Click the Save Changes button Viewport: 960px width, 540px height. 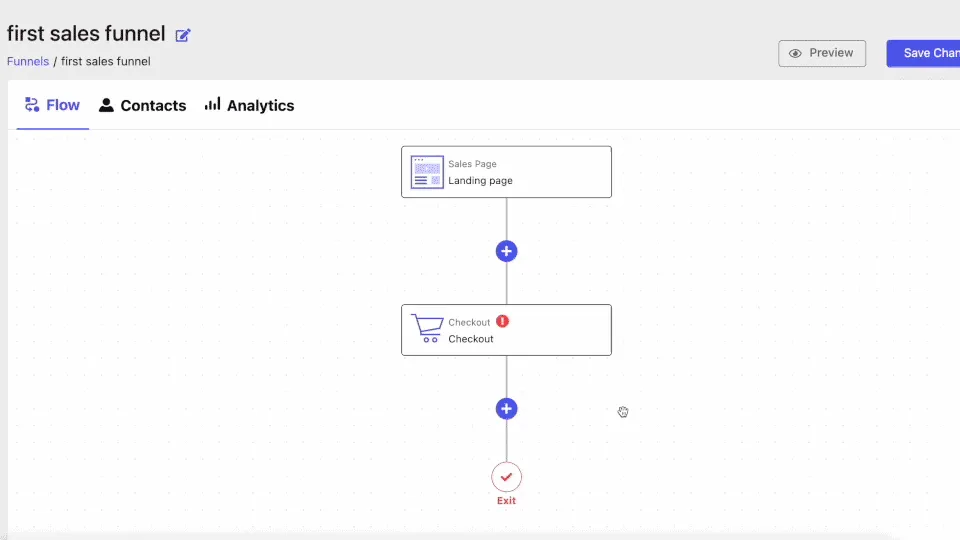(x=923, y=53)
